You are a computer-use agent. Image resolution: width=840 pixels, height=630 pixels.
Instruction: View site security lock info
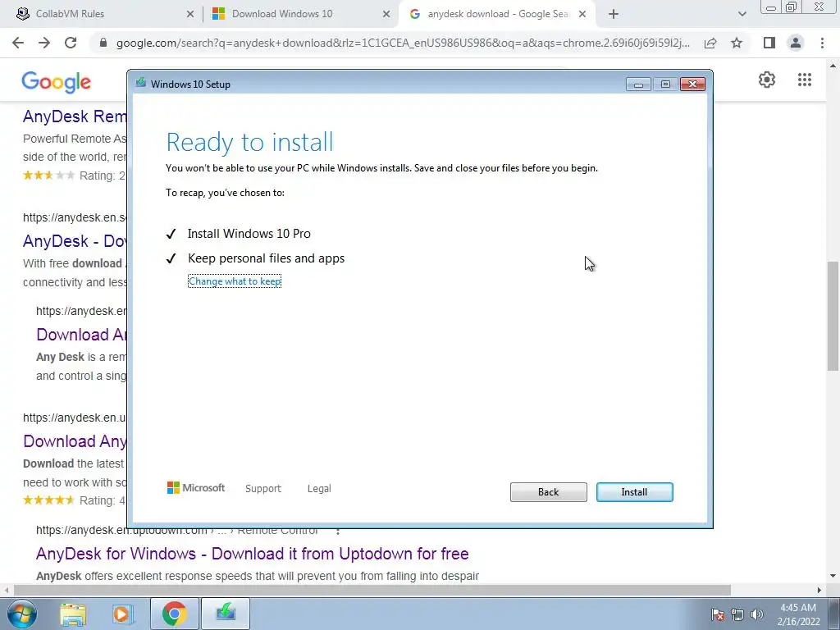click(x=103, y=43)
